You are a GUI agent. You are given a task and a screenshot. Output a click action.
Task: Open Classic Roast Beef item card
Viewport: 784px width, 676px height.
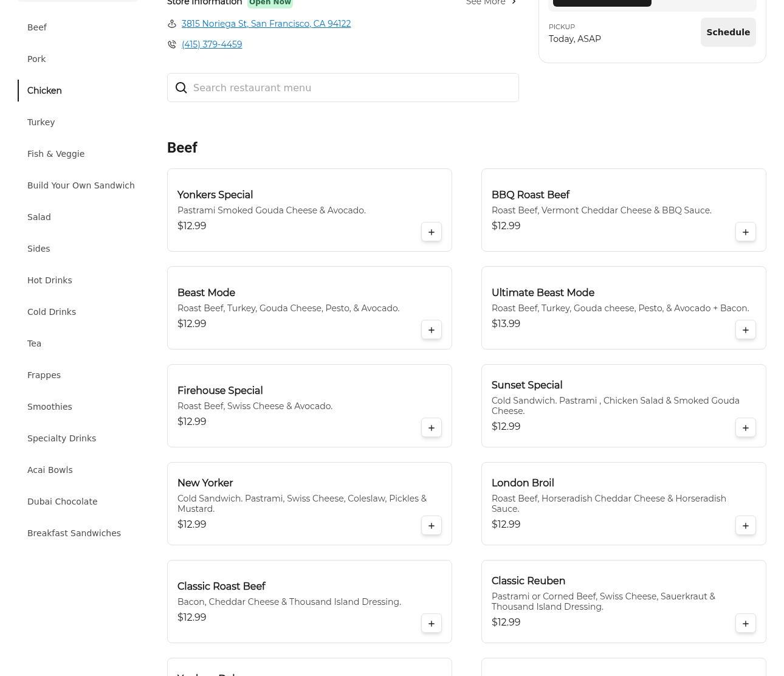click(292, 601)
